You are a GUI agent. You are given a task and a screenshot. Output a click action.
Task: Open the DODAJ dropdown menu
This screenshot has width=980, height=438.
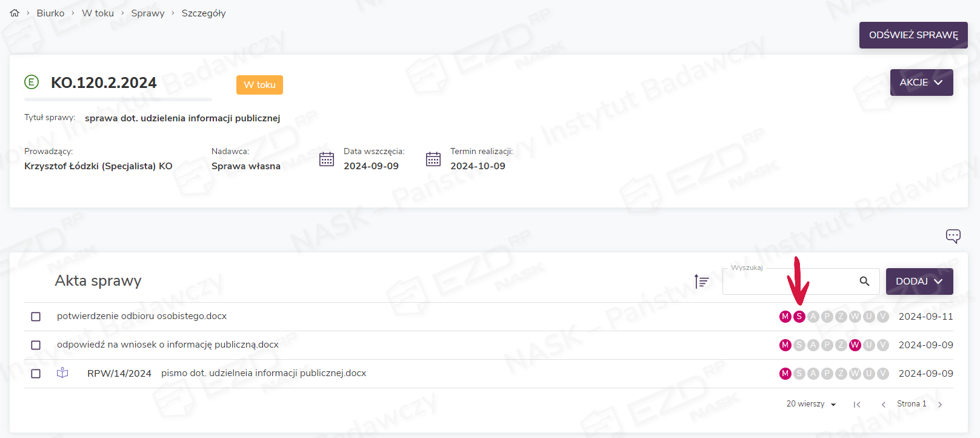[919, 281]
